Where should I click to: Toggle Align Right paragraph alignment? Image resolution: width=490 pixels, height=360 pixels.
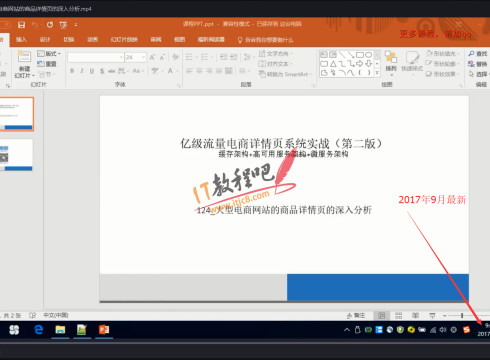click(x=209, y=71)
